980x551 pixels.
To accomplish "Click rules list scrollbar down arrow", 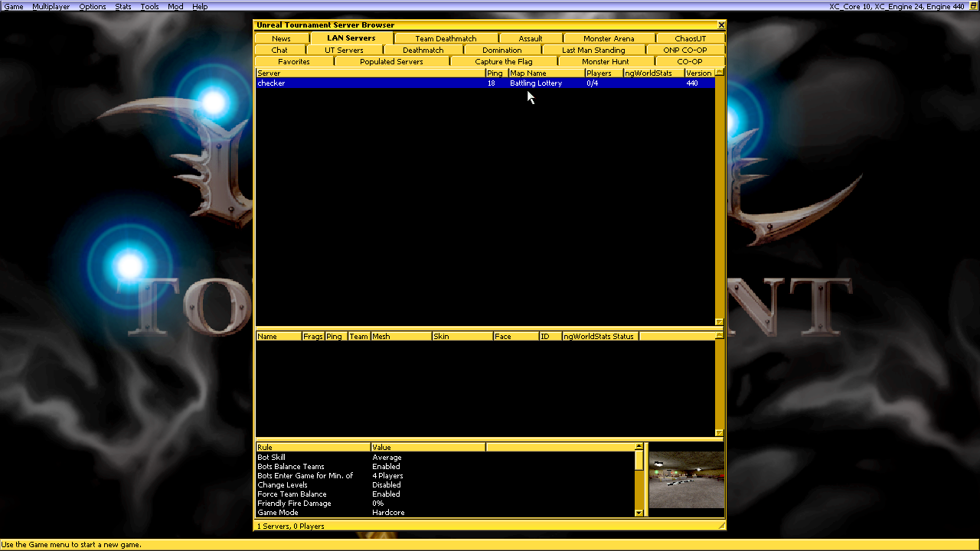I will [x=639, y=513].
